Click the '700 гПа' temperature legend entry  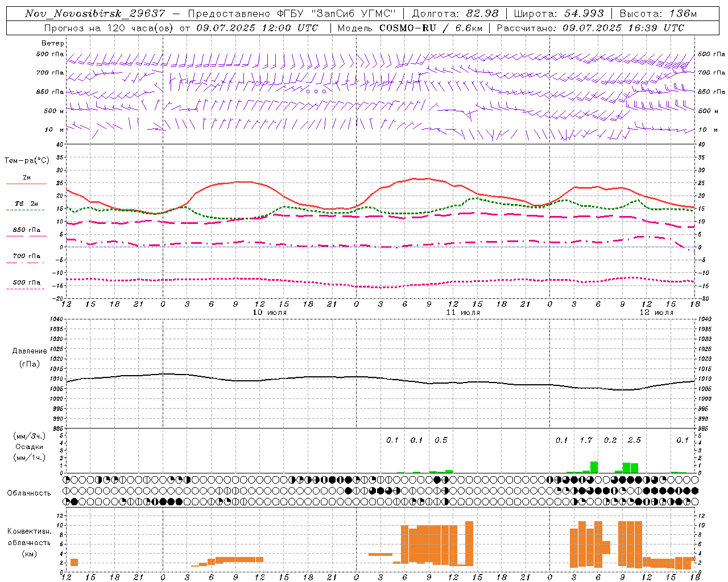[x=27, y=256]
